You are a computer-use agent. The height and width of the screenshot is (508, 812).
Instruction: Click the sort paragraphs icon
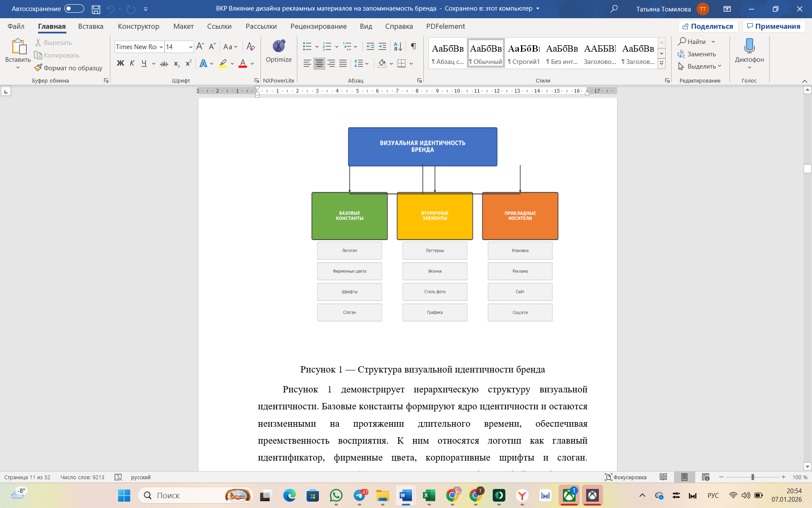(398, 47)
